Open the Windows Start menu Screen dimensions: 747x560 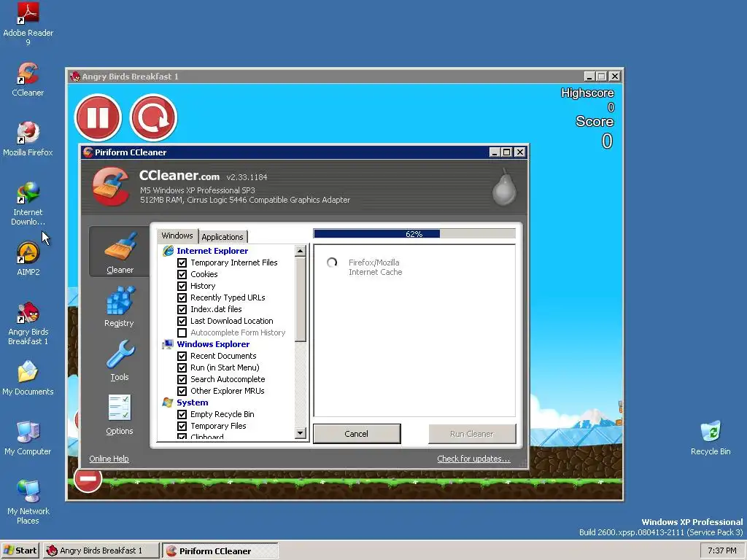tap(20, 551)
